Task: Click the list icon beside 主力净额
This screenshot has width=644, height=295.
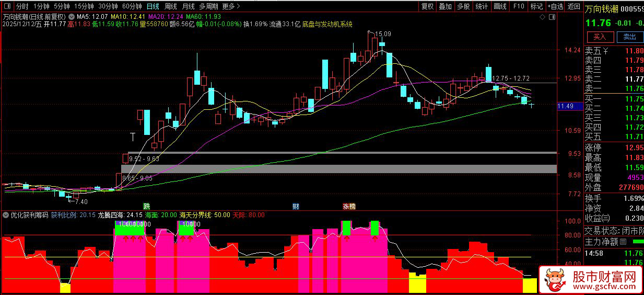Action: point(623,242)
